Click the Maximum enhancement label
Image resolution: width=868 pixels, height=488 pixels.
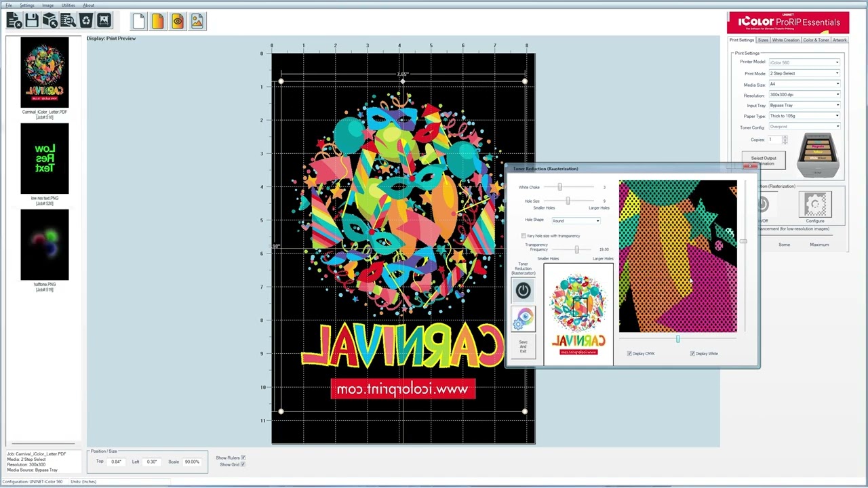click(x=819, y=245)
